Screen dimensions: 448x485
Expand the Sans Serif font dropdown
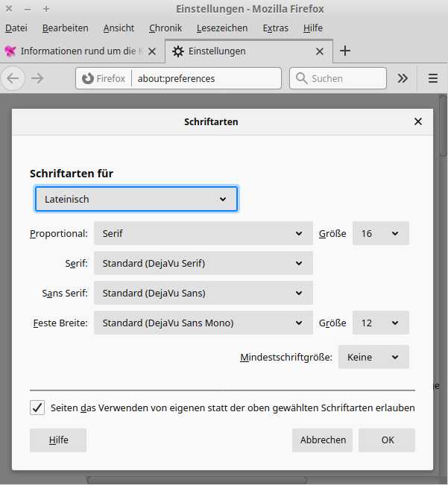tap(203, 293)
